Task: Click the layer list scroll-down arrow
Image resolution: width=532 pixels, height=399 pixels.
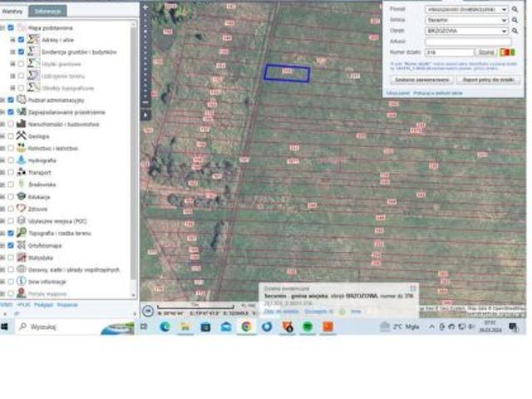Action: coord(133,295)
